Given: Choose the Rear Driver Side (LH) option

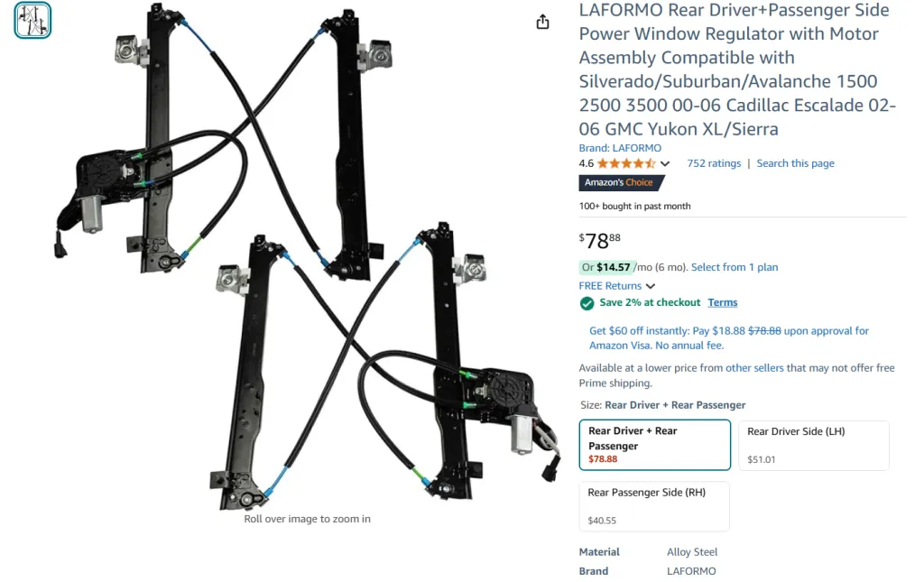Looking at the screenshot, I should click(x=814, y=446).
